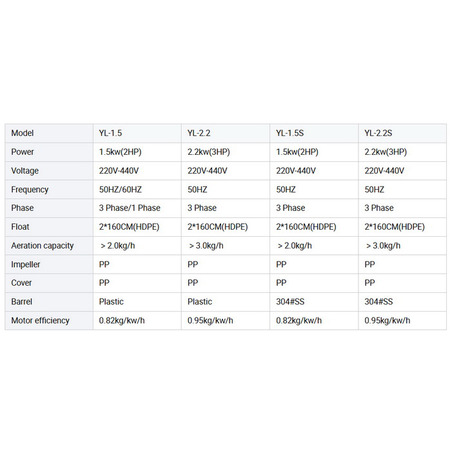Click the 304#SS barrel cell for YL-1.5S

pos(314,302)
